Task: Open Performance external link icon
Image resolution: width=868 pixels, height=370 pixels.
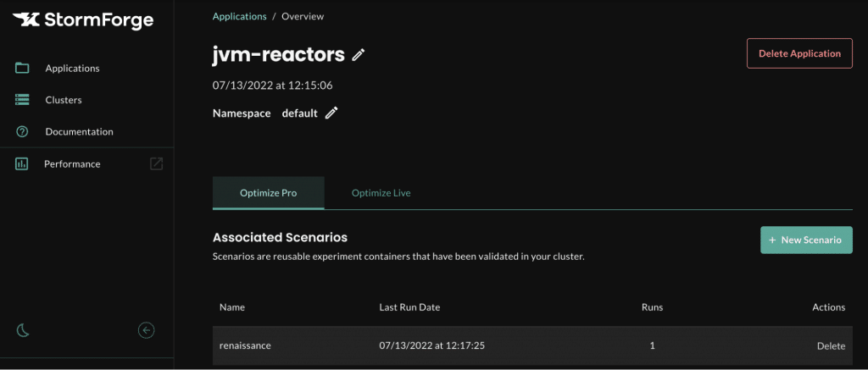Action: click(x=157, y=163)
